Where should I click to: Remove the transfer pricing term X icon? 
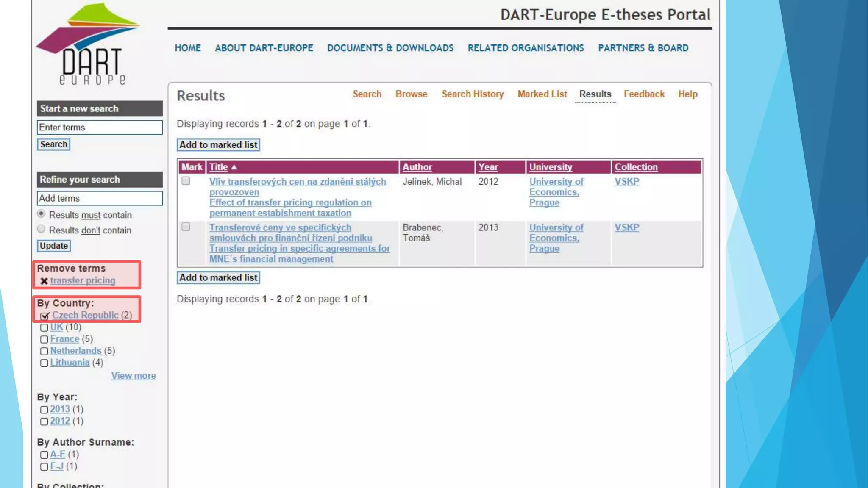click(x=44, y=281)
